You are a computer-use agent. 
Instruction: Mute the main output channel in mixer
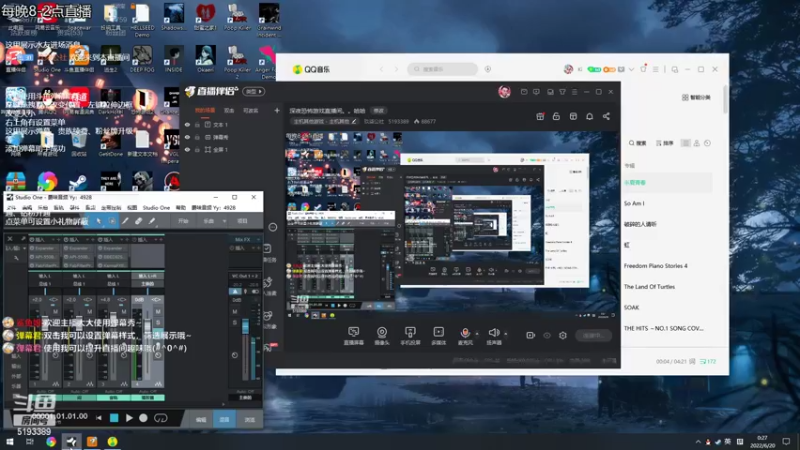click(235, 311)
